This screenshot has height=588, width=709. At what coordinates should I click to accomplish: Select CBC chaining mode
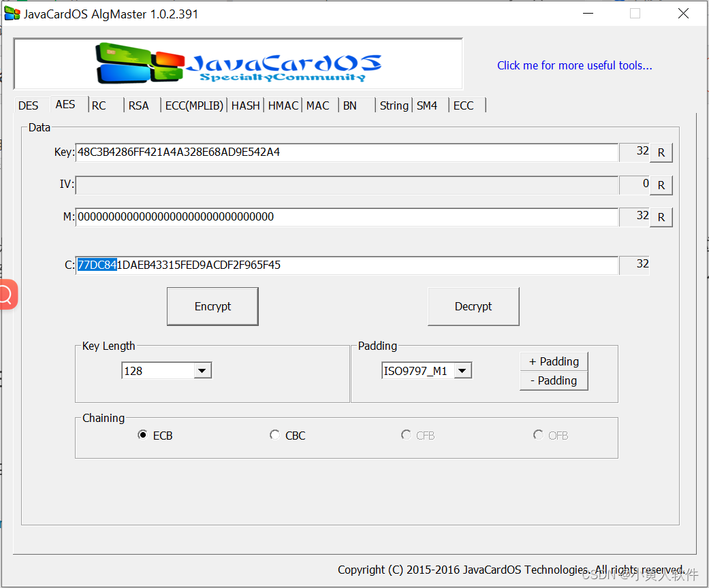[x=287, y=436]
